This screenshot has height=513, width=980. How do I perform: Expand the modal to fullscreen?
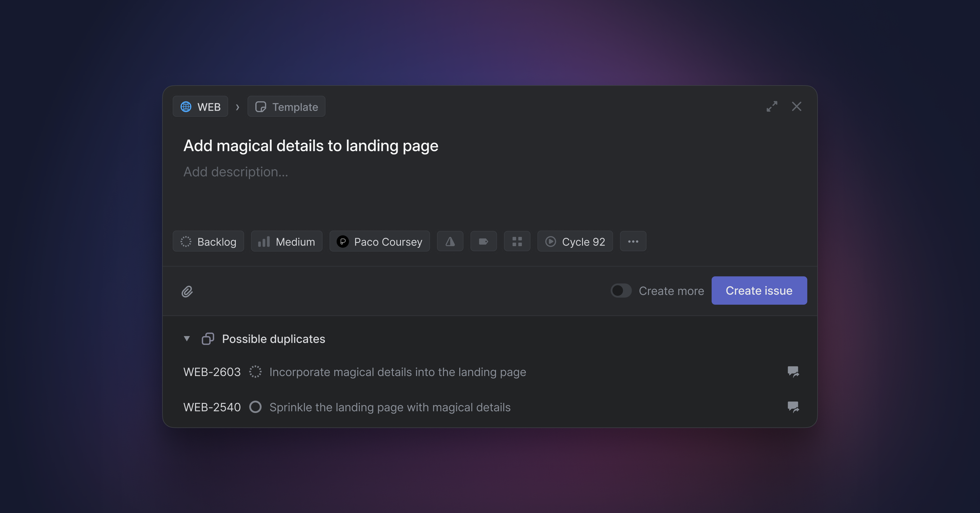[x=771, y=107]
